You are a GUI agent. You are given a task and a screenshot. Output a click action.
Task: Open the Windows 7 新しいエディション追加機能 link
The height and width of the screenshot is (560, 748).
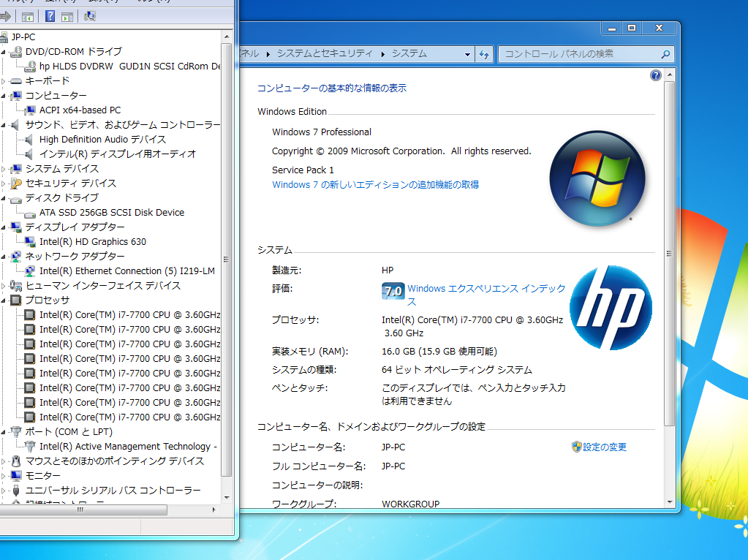pos(375,185)
